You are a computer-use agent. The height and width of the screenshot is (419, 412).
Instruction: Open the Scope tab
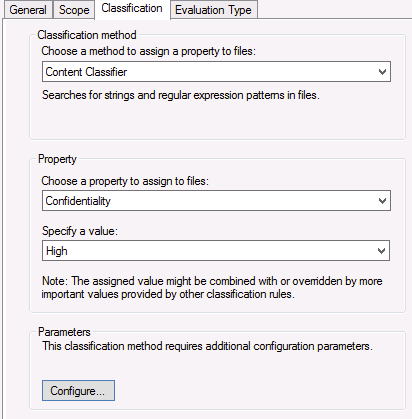(x=74, y=10)
